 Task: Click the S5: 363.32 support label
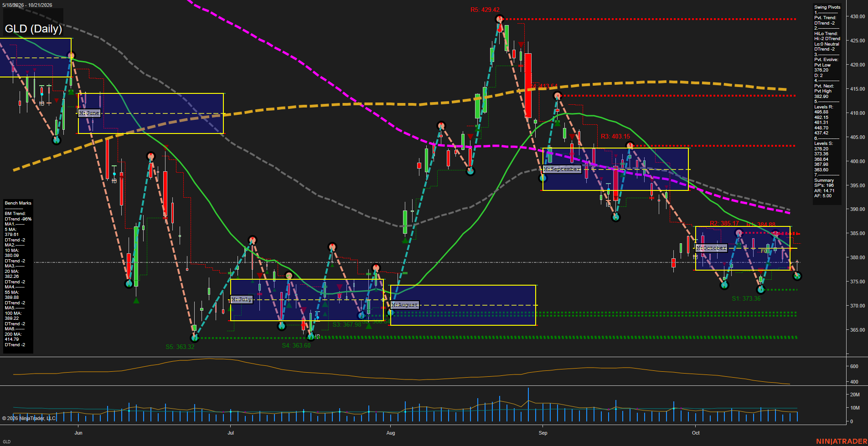pyautogui.click(x=180, y=347)
